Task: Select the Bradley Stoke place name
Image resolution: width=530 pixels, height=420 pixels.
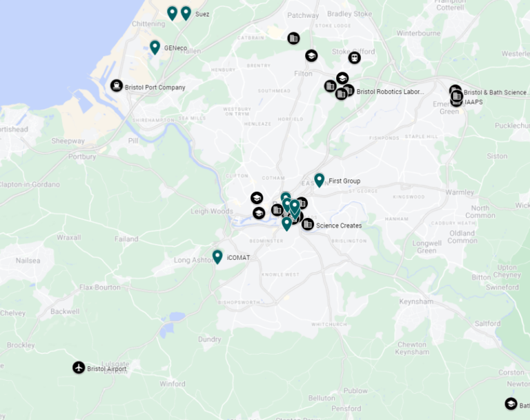Action: click(349, 14)
